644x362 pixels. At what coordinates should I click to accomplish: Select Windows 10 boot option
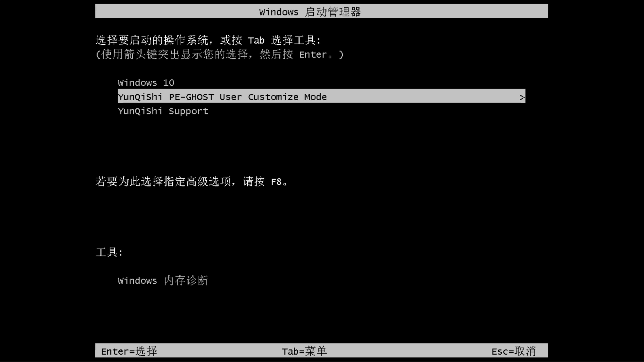pos(146,83)
